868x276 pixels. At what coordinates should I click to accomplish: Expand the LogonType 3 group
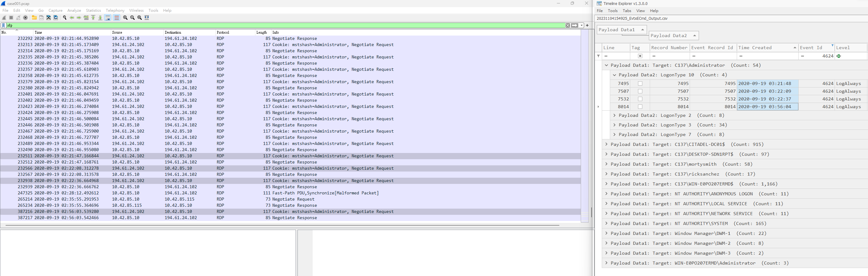tap(614, 125)
